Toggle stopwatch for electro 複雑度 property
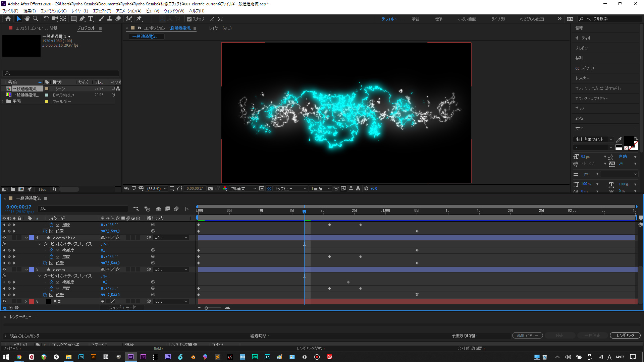 (x=51, y=282)
